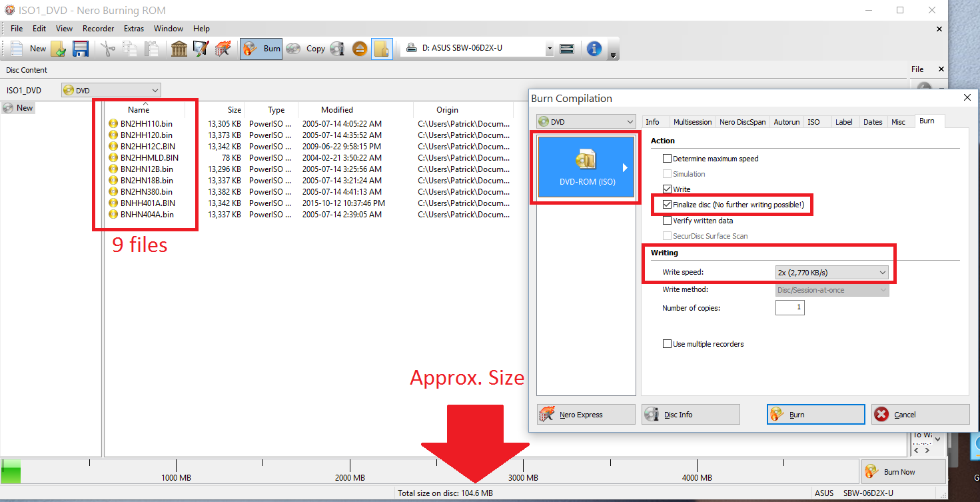Click the Disc Info button in dialog
Image resolution: width=980 pixels, height=502 pixels.
(691, 414)
